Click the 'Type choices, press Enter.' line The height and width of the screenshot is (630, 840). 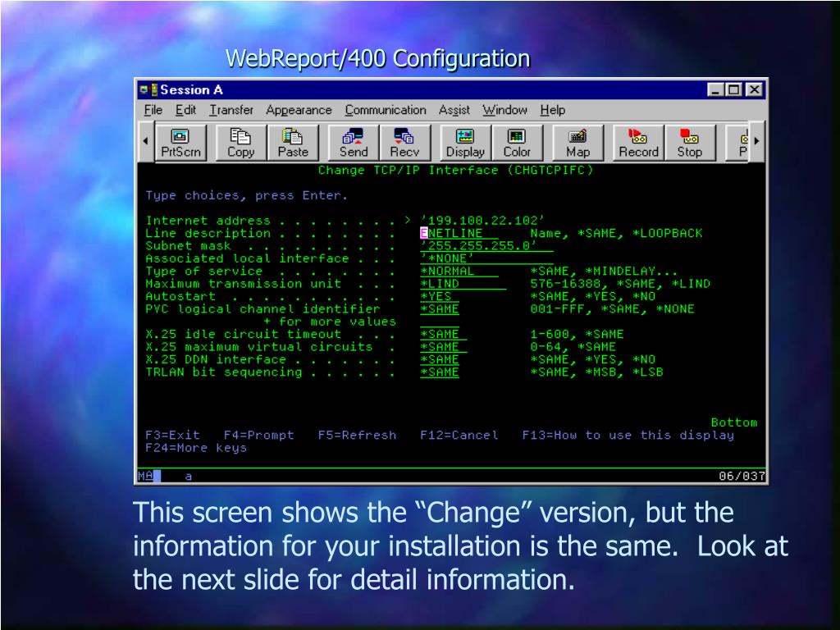click(x=246, y=195)
